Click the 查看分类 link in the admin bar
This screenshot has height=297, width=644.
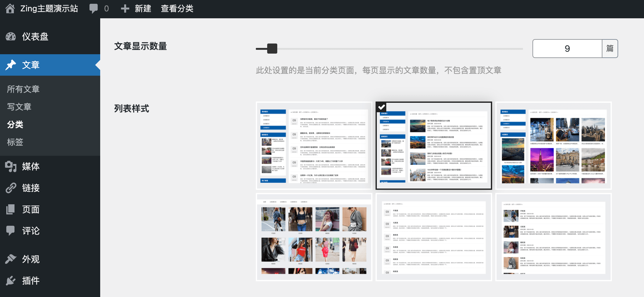(x=177, y=9)
